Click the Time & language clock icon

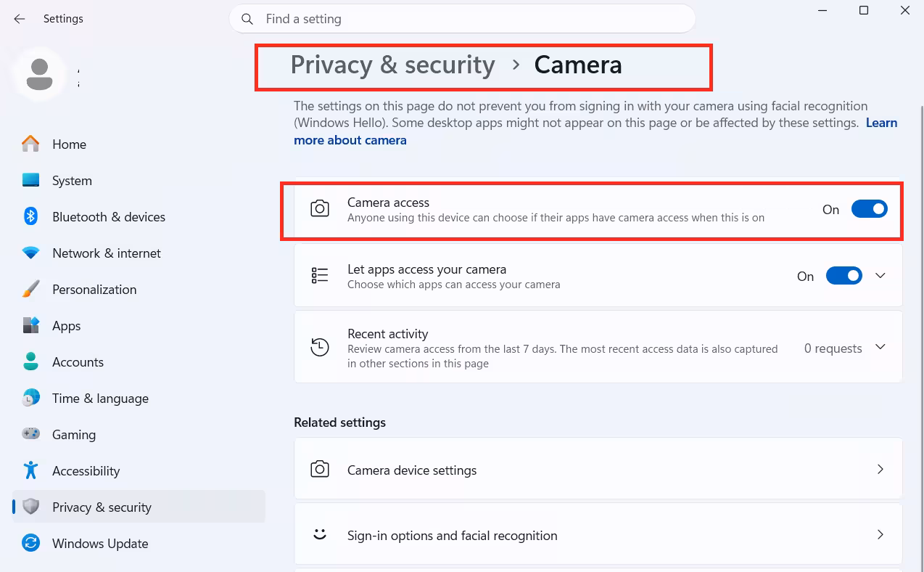tap(30, 398)
